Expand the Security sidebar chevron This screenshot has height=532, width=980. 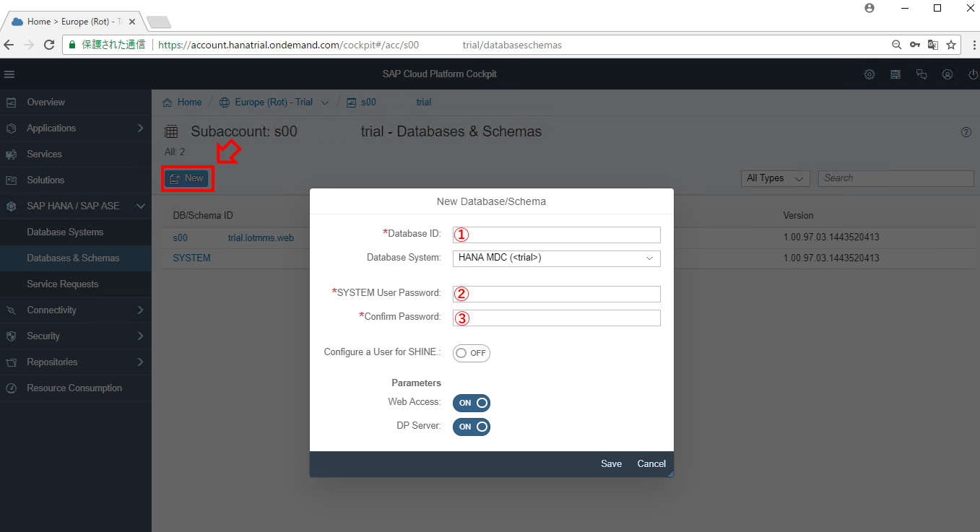(140, 336)
